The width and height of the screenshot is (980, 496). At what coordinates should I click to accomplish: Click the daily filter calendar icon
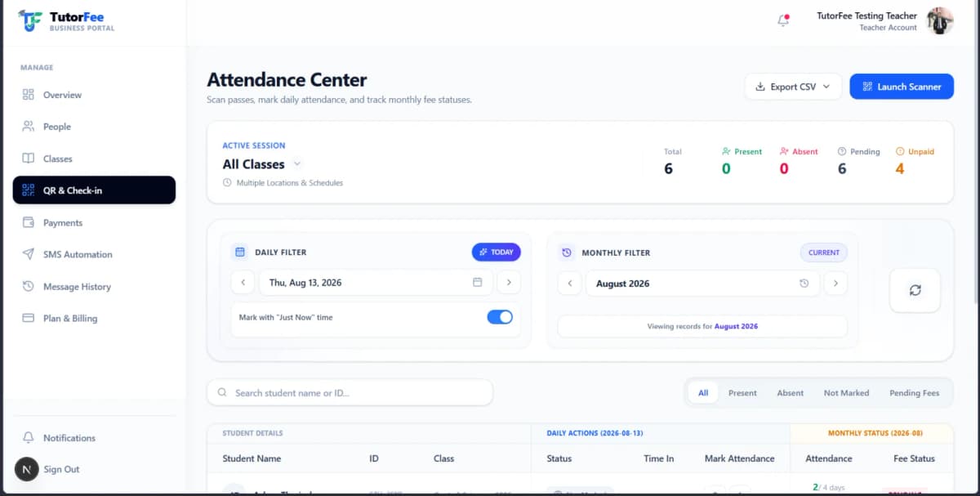pyautogui.click(x=239, y=252)
